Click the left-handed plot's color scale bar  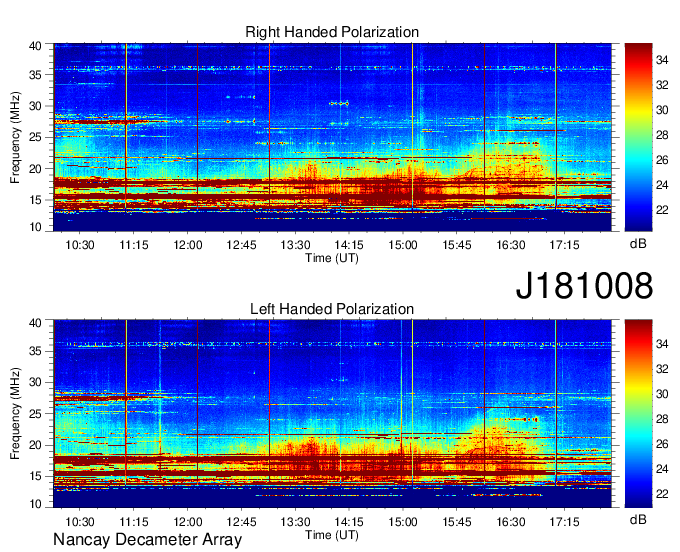coord(638,414)
